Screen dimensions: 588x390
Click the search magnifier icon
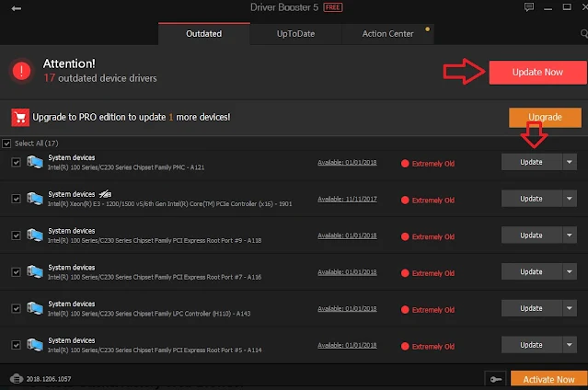(584, 34)
